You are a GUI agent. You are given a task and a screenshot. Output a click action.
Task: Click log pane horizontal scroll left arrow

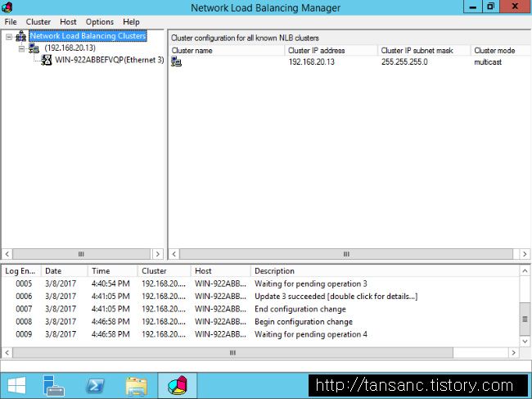[x=7, y=353]
